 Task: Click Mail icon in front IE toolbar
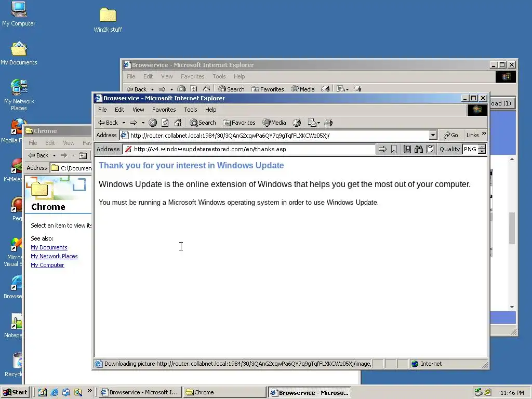[314, 123]
